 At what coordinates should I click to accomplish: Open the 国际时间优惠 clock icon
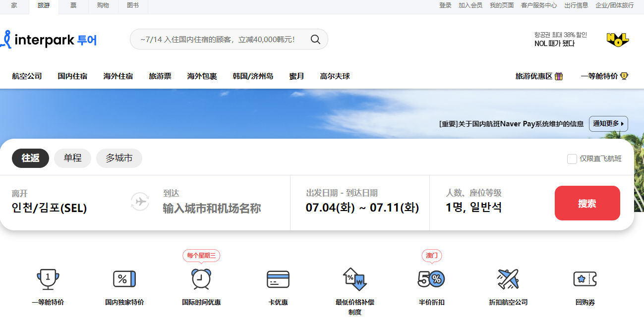click(x=200, y=279)
